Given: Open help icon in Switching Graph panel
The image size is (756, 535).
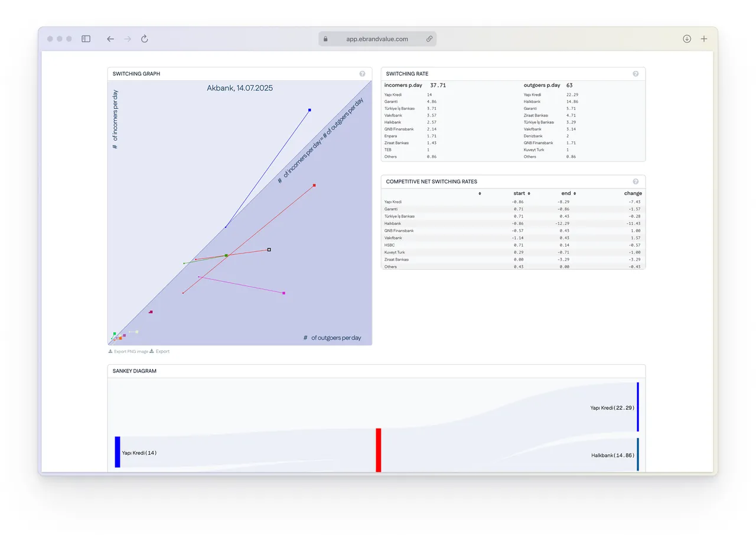Looking at the screenshot, I should pos(362,74).
